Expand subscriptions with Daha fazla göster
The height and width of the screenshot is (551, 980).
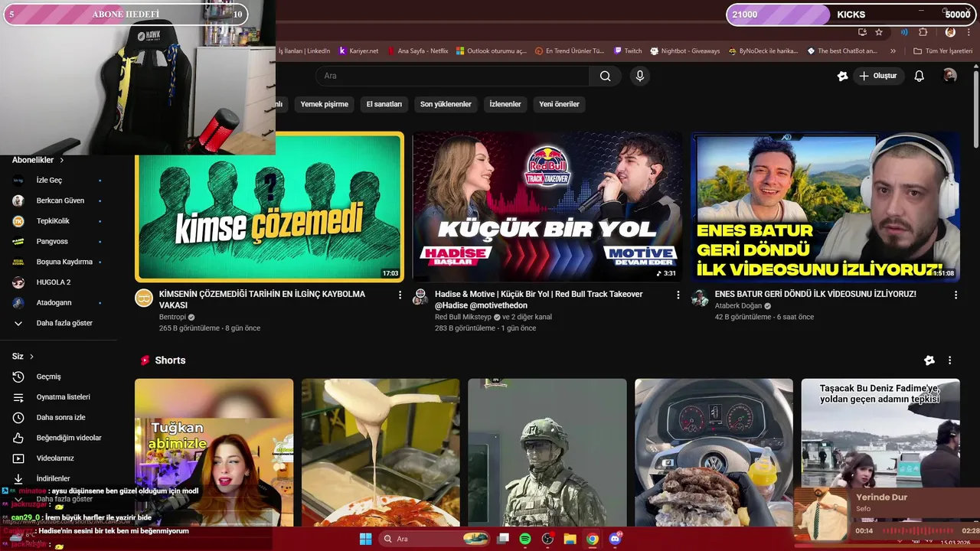pyautogui.click(x=58, y=323)
